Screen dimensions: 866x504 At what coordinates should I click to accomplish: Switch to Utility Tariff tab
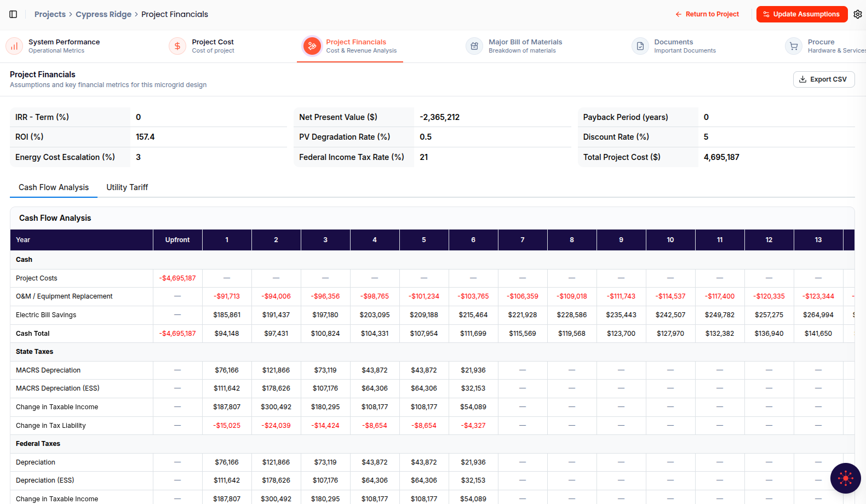[127, 187]
